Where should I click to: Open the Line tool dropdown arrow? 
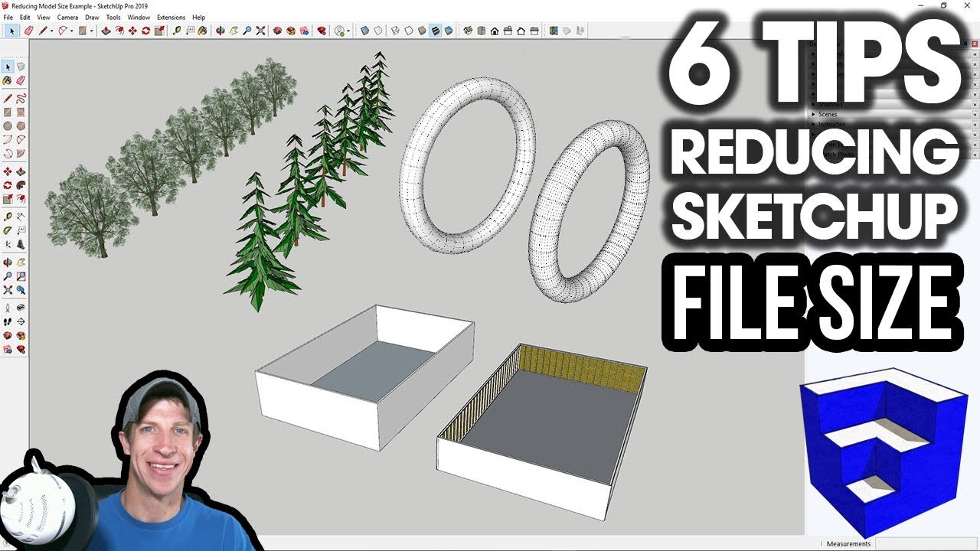pyautogui.click(x=52, y=31)
